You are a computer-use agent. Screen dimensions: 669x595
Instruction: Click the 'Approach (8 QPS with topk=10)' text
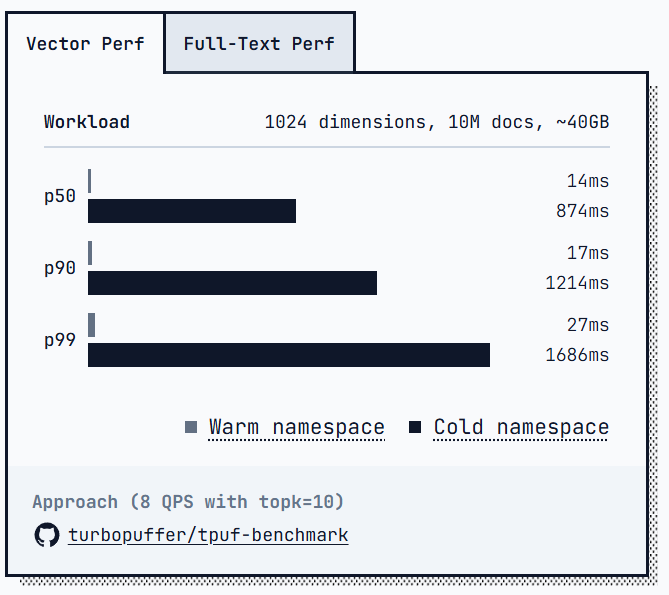tap(188, 502)
